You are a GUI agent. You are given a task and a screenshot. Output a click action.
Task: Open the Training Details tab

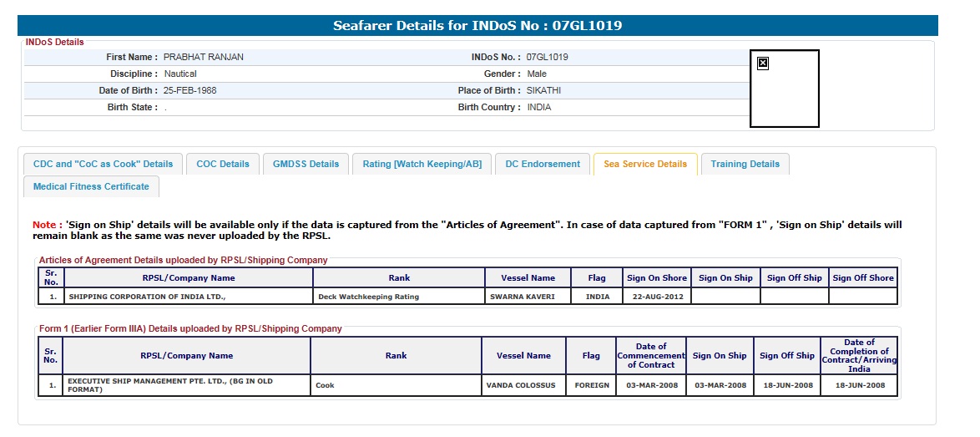pyautogui.click(x=745, y=165)
